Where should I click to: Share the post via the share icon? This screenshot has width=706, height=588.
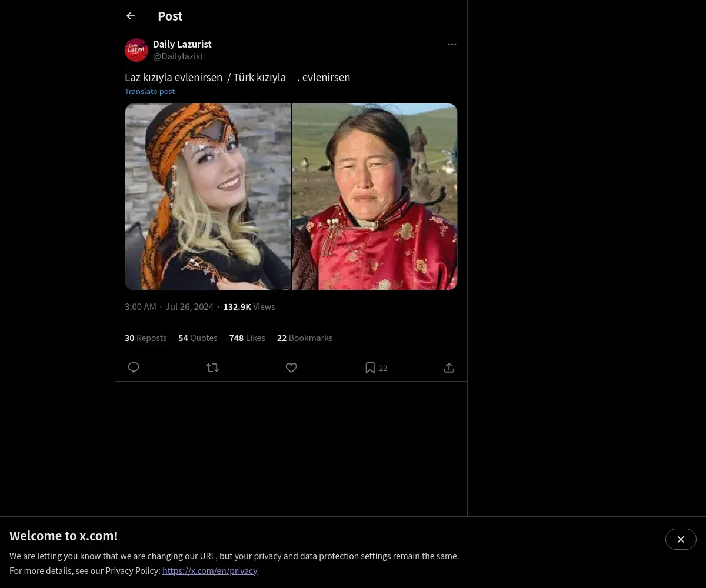point(449,367)
